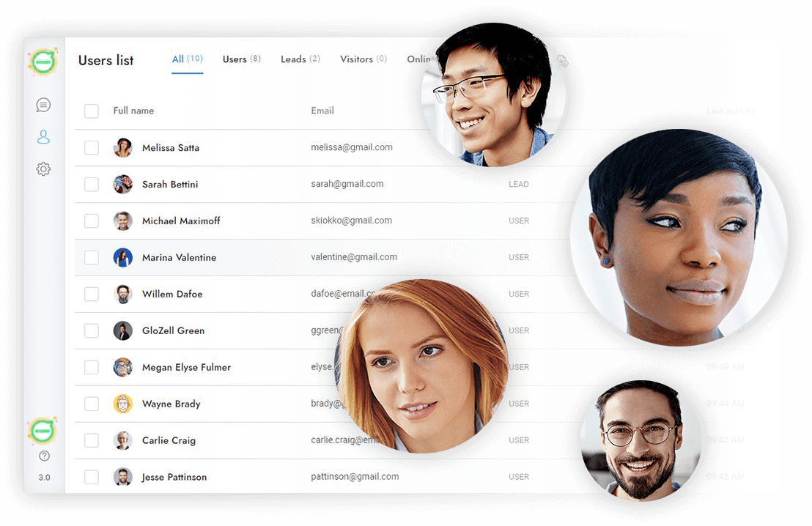Check the select-all checkbox in header row
The width and height of the screenshot is (812, 526).
click(91, 111)
